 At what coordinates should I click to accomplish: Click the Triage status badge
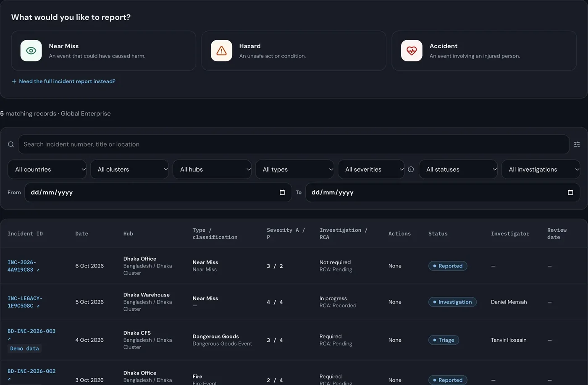[x=444, y=340]
